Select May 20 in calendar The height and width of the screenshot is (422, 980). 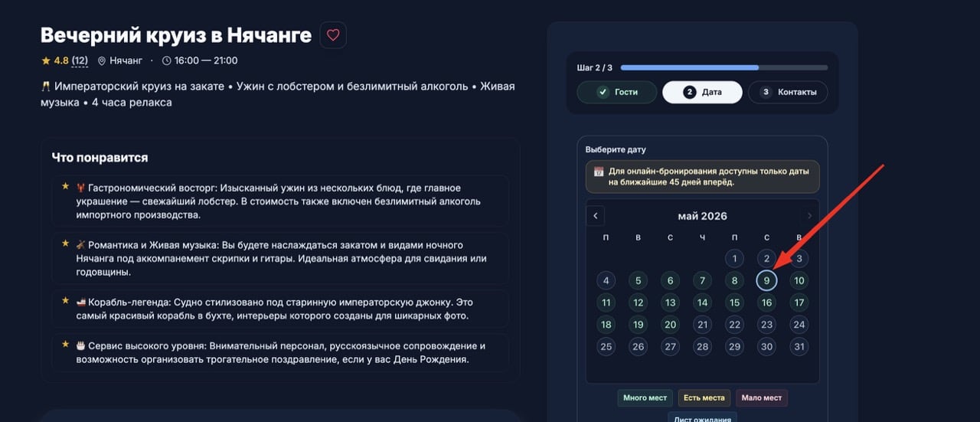(670, 325)
